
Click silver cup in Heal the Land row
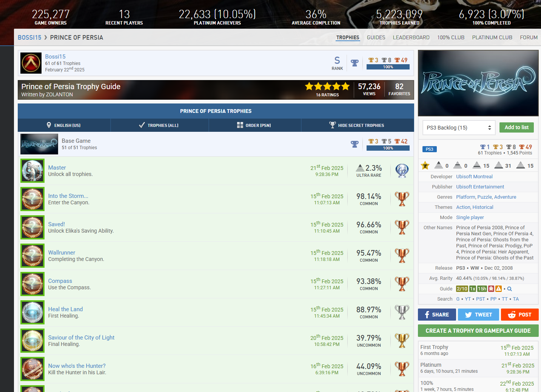tap(402, 312)
